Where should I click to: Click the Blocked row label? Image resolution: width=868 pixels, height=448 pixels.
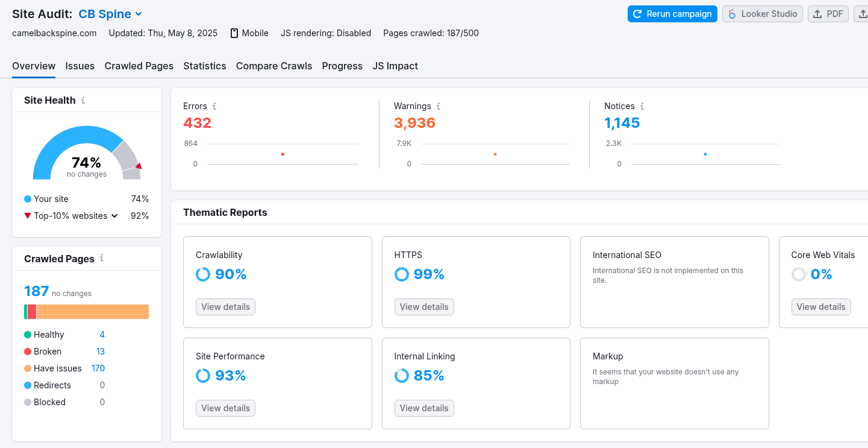(x=49, y=402)
